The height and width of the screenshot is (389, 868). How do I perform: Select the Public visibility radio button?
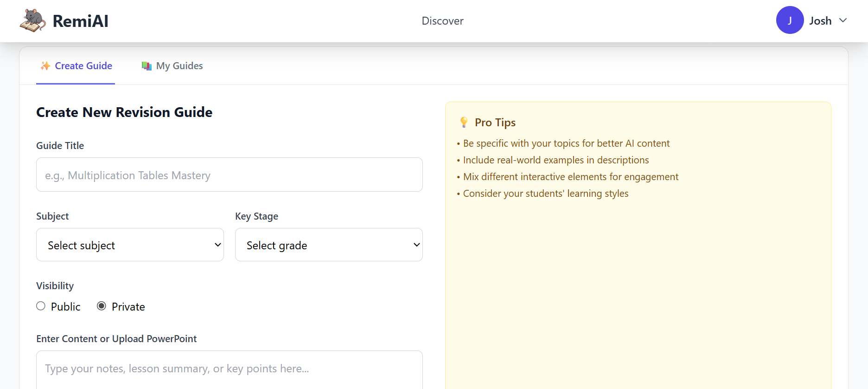(x=41, y=306)
